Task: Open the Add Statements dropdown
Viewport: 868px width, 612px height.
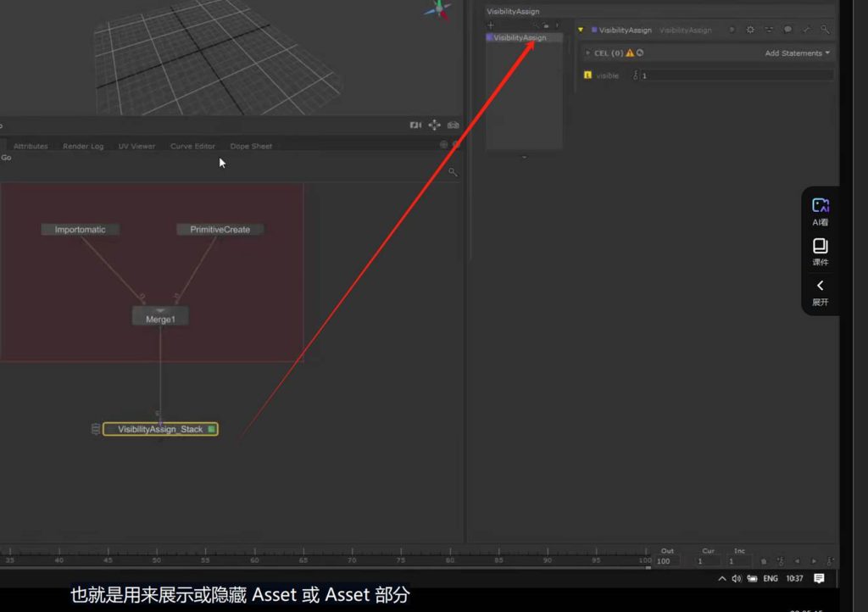Action: pyautogui.click(x=797, y=53)
